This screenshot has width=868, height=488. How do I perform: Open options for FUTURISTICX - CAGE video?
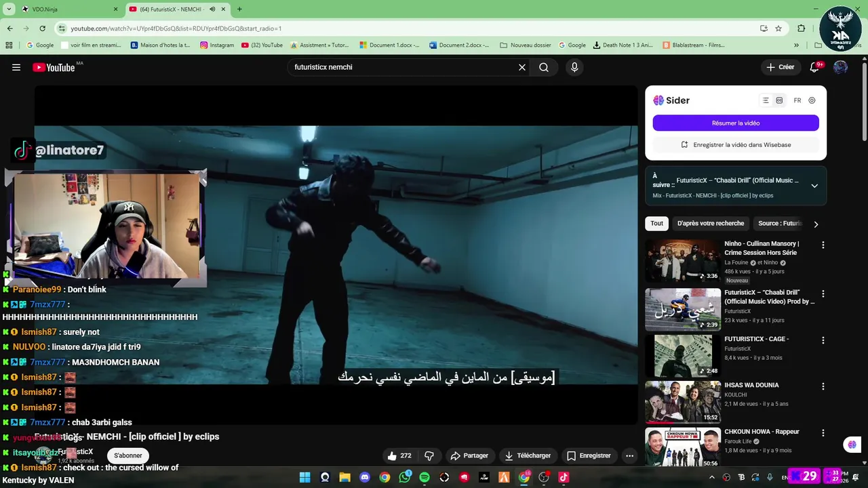point(823,340)
